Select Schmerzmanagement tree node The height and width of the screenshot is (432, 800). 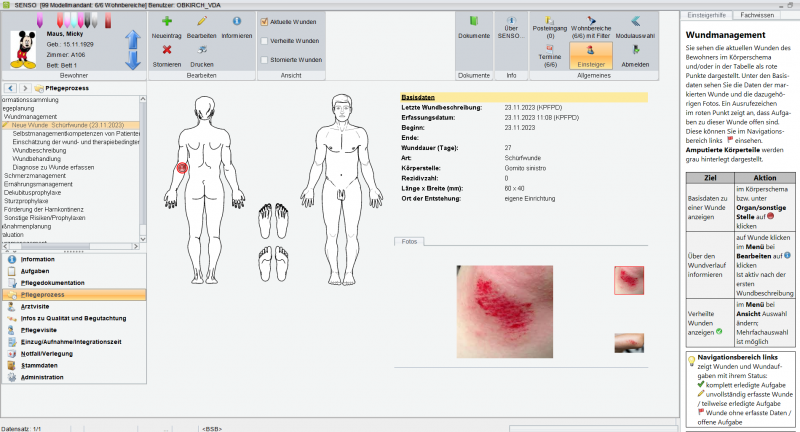(x=35, y=175)
